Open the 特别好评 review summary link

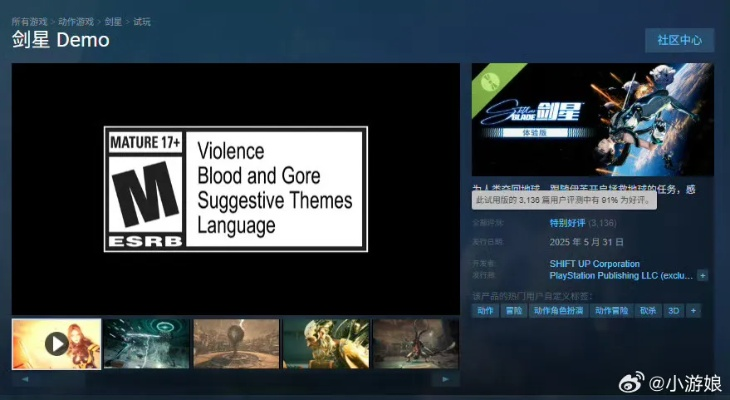coord(567,223)
